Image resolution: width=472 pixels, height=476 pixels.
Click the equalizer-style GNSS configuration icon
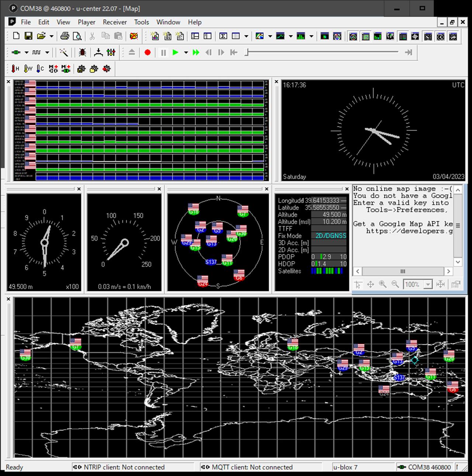coord(111,52)
